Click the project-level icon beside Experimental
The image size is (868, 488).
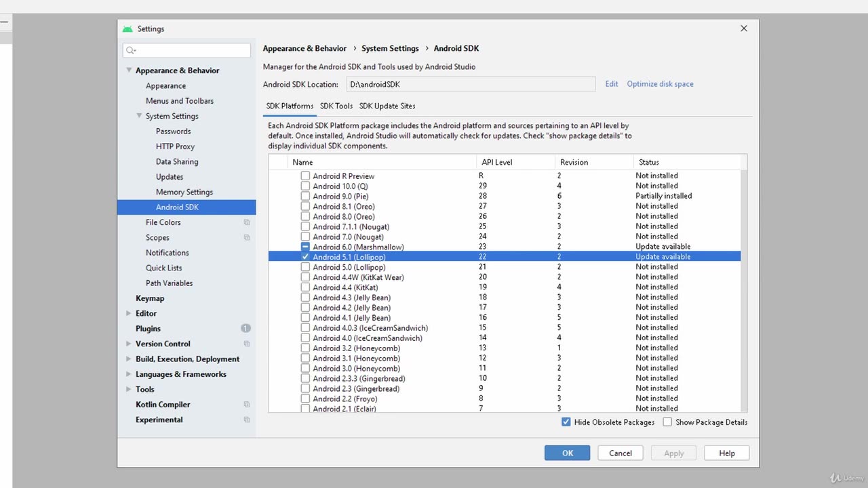point(247,420)
